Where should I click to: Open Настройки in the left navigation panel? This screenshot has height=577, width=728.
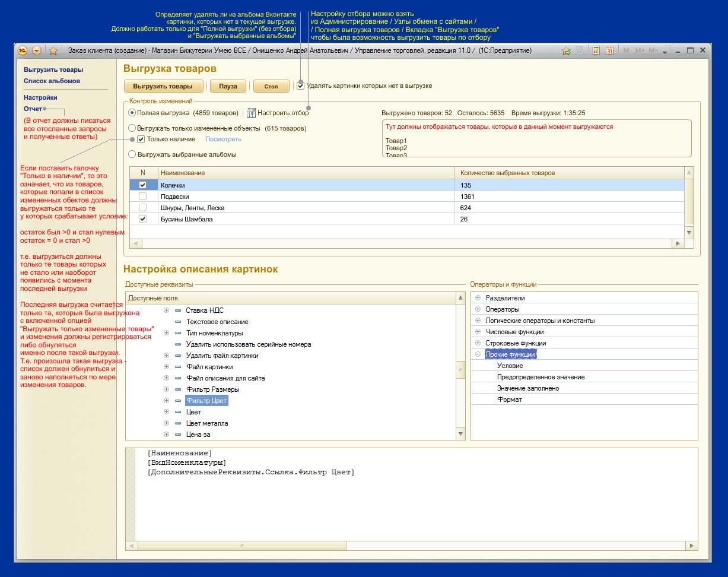click(x=40, y=97)
